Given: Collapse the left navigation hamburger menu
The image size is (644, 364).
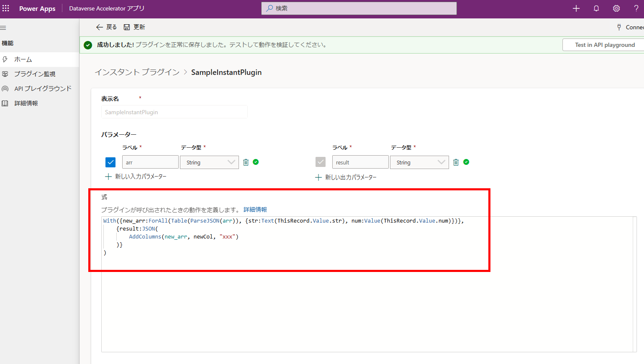Looking at the screenshot, I should tap(3, 28).
